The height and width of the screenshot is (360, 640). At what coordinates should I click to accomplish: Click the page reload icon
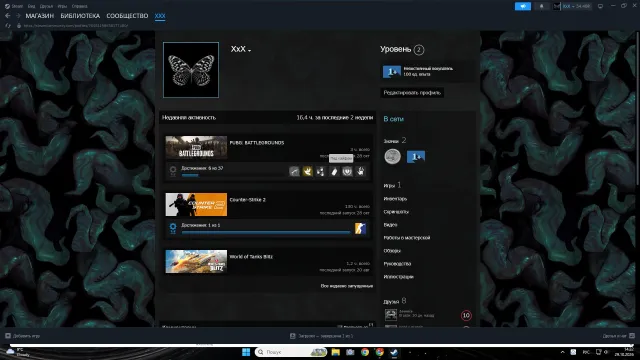click(x=8, y=26)
